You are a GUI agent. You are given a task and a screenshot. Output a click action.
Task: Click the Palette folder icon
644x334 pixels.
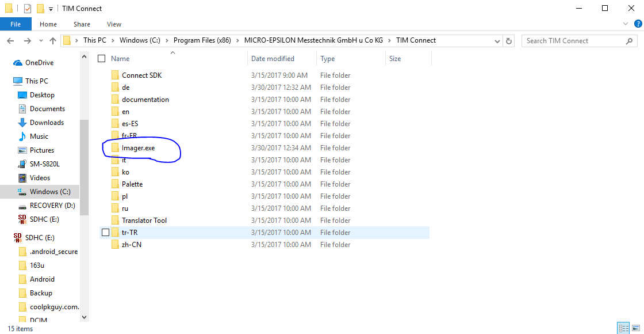(x=114, y=184)
